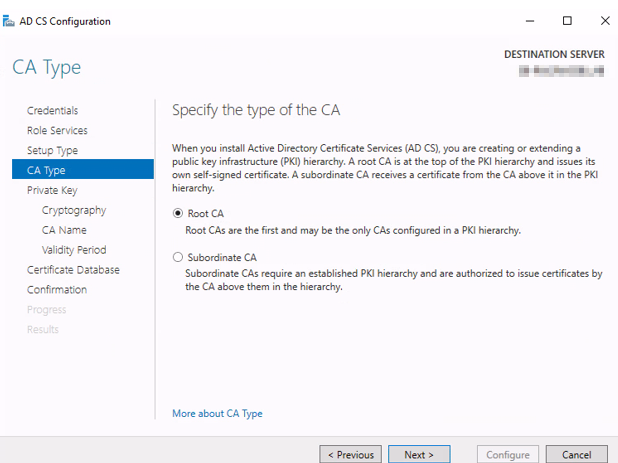The height and width of the screenshot is (463, 618).
Task: Click the Next button
Action: [x=419, y=454]
